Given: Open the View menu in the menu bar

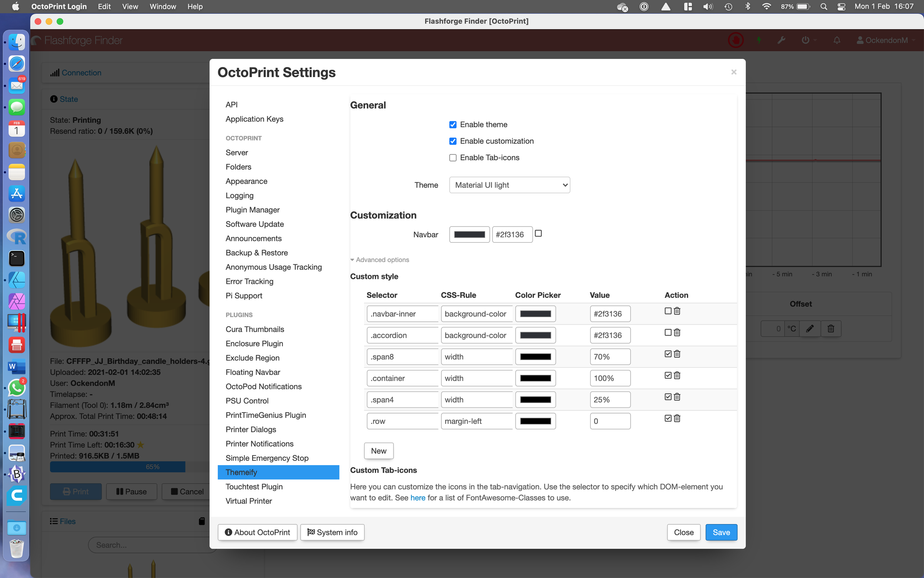Looking at the screenshot, I should [x=130, y=7].
